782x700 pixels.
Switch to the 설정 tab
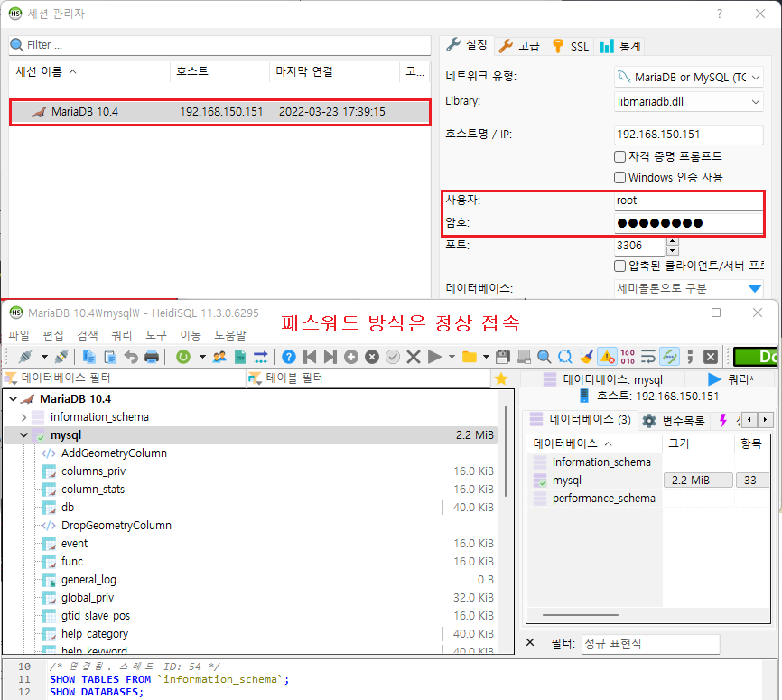[467, 45]
